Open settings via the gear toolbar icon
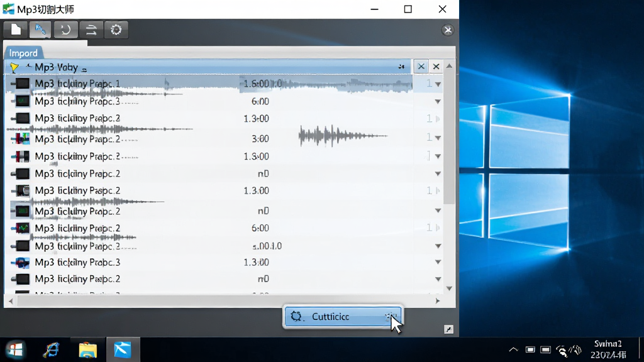This screenshot has width=644, height=362. [x=116, y=30]
